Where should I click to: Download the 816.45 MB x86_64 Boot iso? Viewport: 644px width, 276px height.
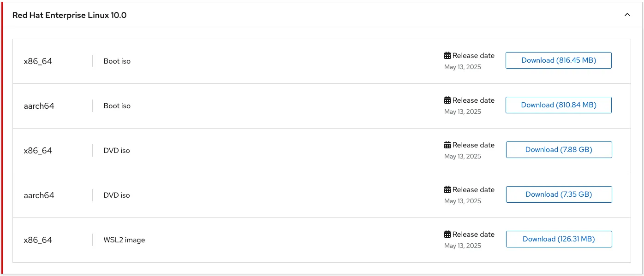558,60
